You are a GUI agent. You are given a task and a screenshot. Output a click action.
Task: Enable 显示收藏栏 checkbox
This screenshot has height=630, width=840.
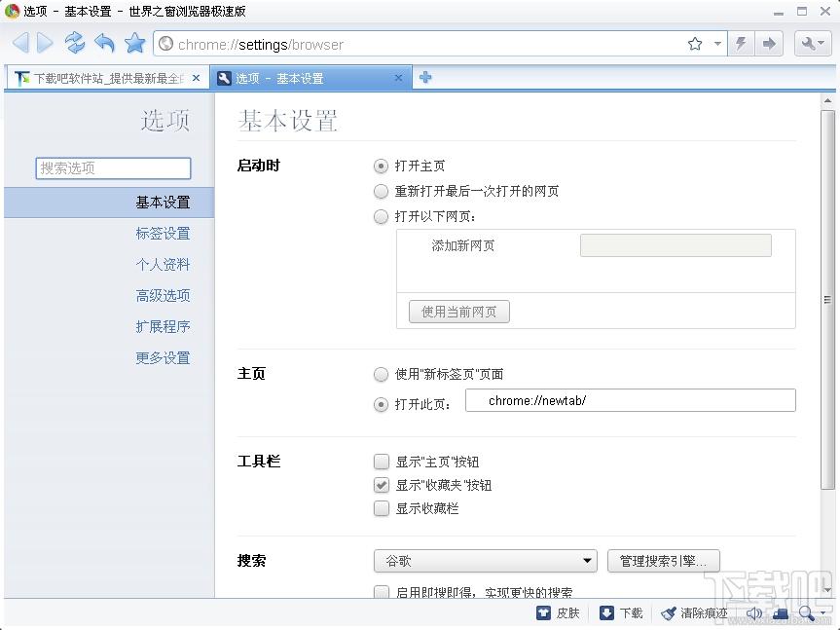click(x=382, y=508)
